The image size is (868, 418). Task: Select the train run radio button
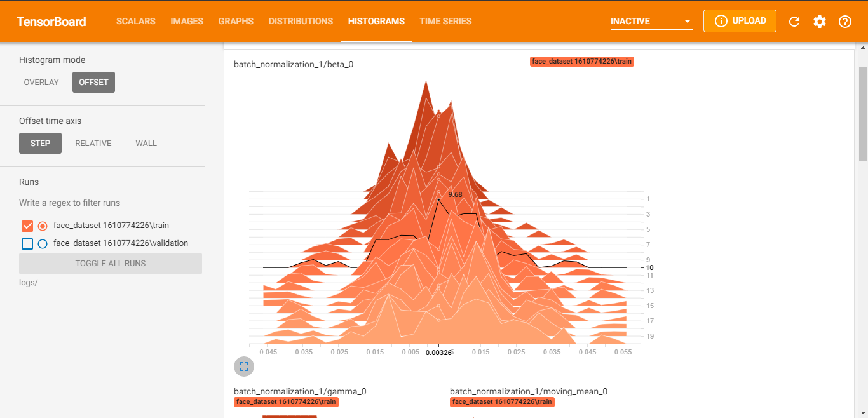(x=43, y=226)
